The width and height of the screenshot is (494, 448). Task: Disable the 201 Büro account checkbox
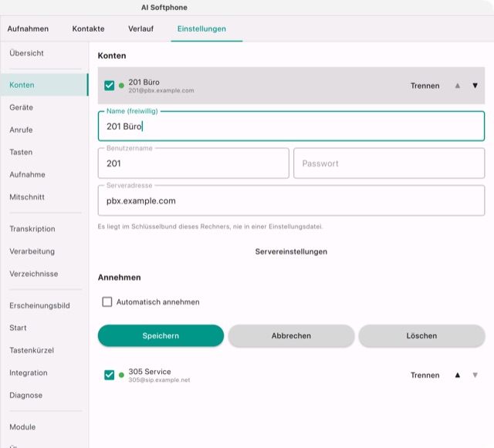(x=110, y=86)
